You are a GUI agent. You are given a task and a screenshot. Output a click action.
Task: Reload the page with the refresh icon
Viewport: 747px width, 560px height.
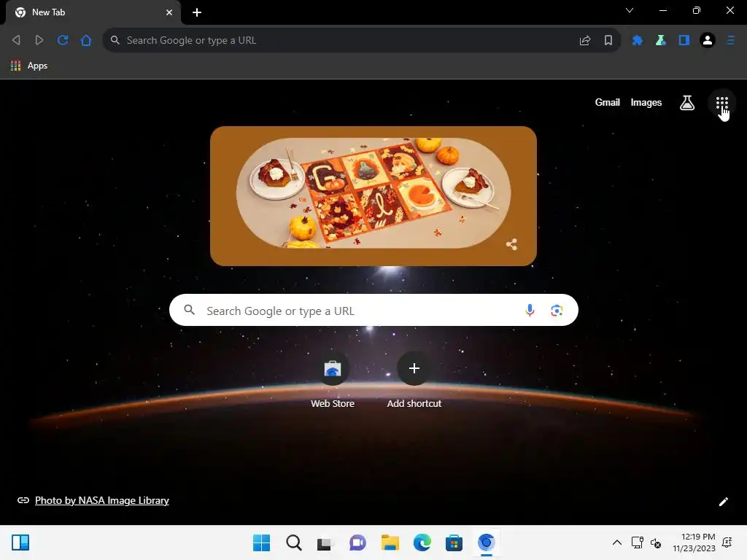click(x=63, y=40)
